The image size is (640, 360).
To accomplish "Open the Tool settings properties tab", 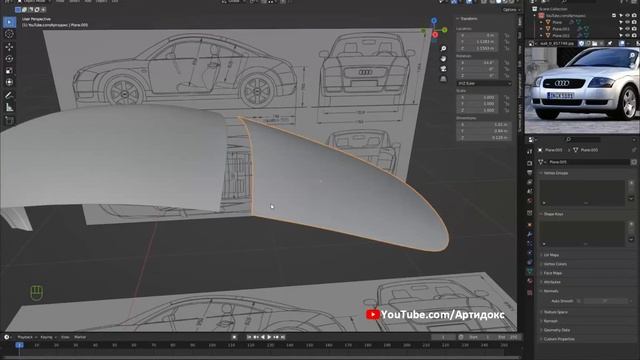I will 529,152.
